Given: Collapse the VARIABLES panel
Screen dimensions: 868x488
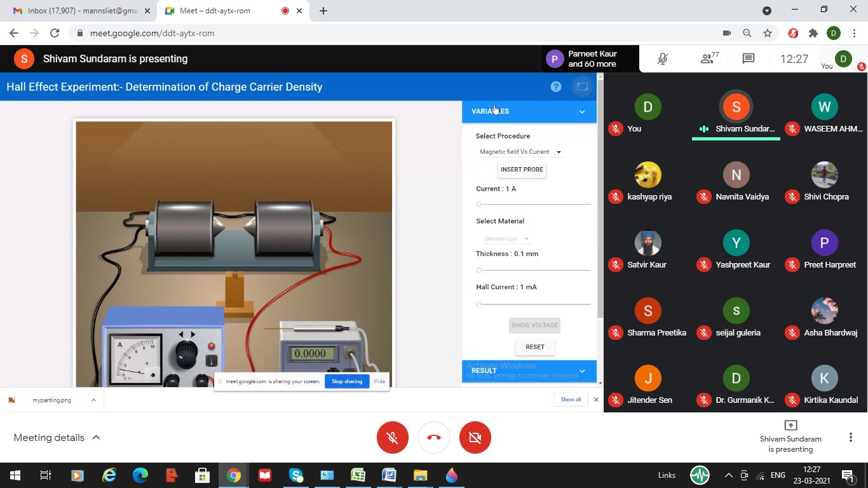Looking at the screenshot, I should tap(581, 111).
